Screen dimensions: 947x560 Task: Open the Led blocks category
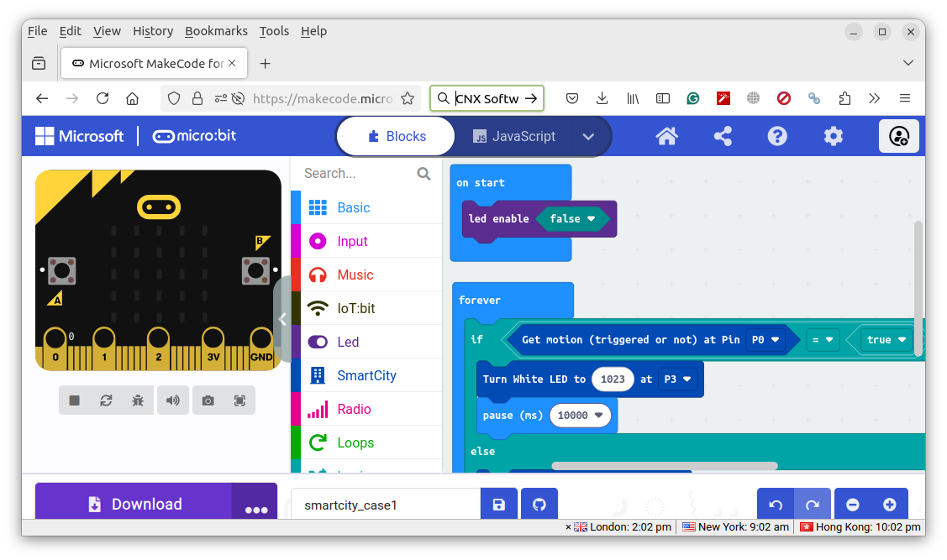click(366, 343)
